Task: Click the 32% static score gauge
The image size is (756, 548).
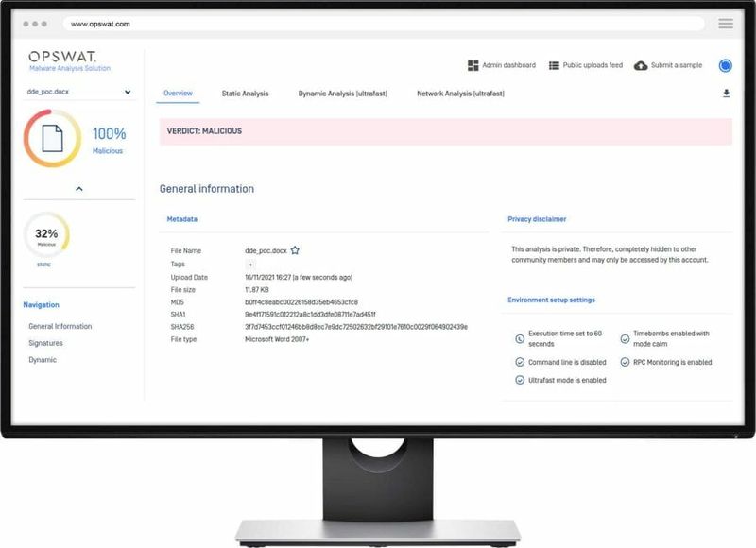Action: pyautogui.click(x=46, y=234)
